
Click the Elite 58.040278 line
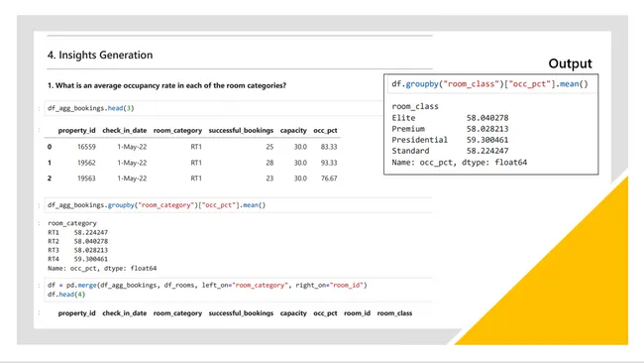[x=450, y=118]
